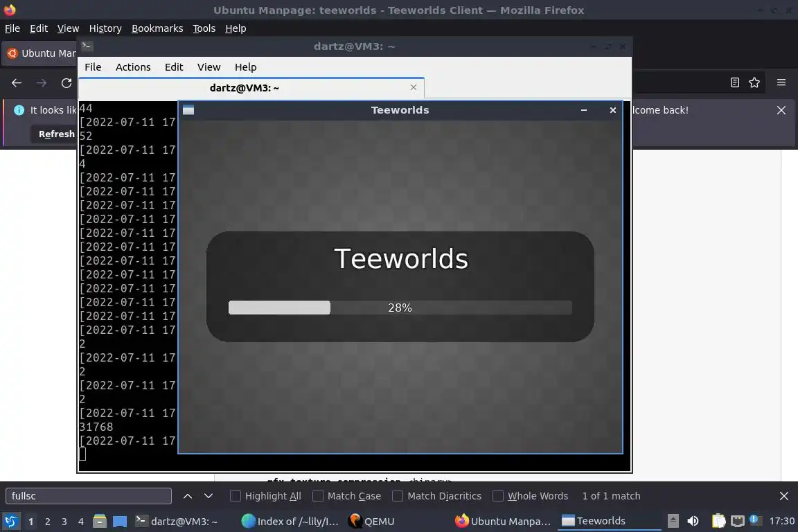798x532 pixels.
Task: Activate the QEMU taskbar entry
Action: pos(372,522)
